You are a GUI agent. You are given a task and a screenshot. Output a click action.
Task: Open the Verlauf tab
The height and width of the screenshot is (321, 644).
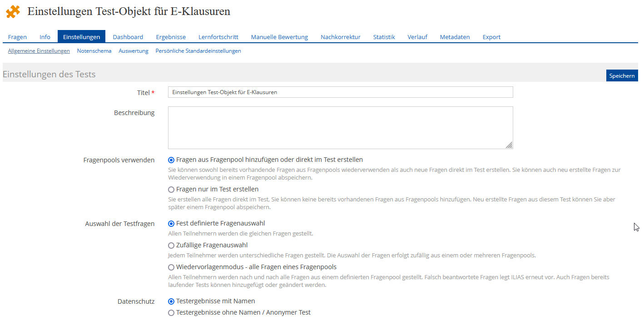(417, 37)
